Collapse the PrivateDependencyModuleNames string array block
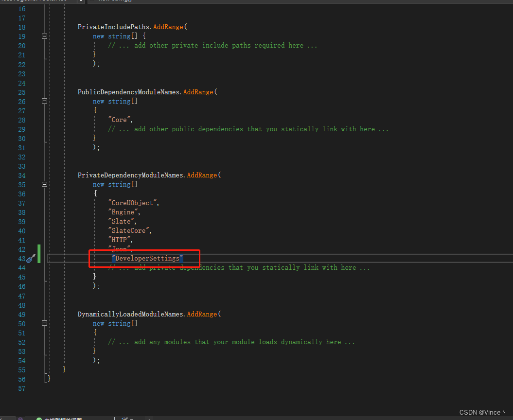The width and height of the screenshot is (513, 420). [44, 184]
